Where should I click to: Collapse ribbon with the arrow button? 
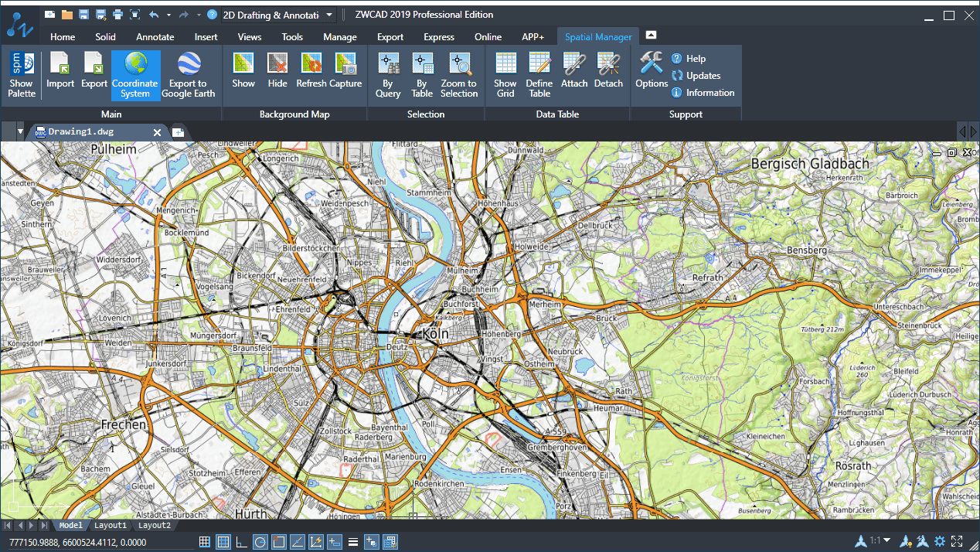tap(651, 35)
